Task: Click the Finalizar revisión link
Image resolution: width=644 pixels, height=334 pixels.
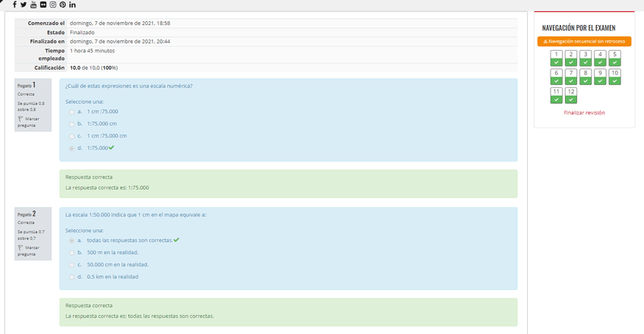Action: [584, 112]
